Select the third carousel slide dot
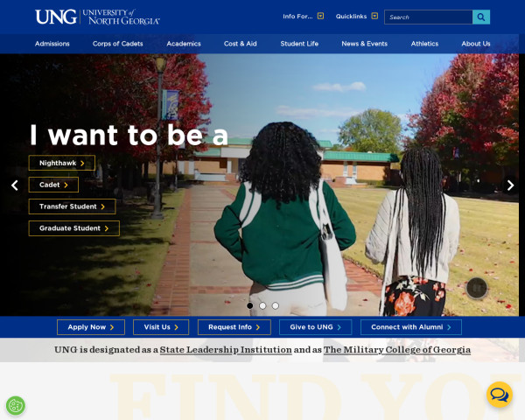This screenshot has width=525, height=420. pos(276,305)
